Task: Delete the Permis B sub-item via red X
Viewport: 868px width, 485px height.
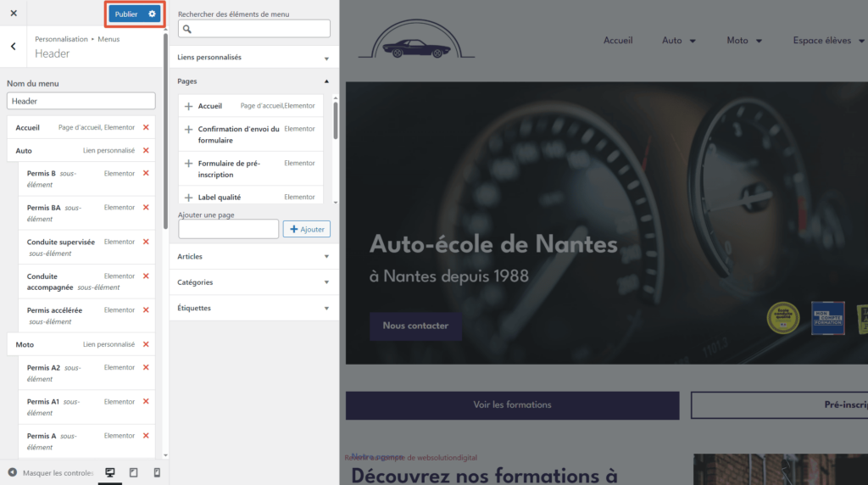Action: (146, 173)
